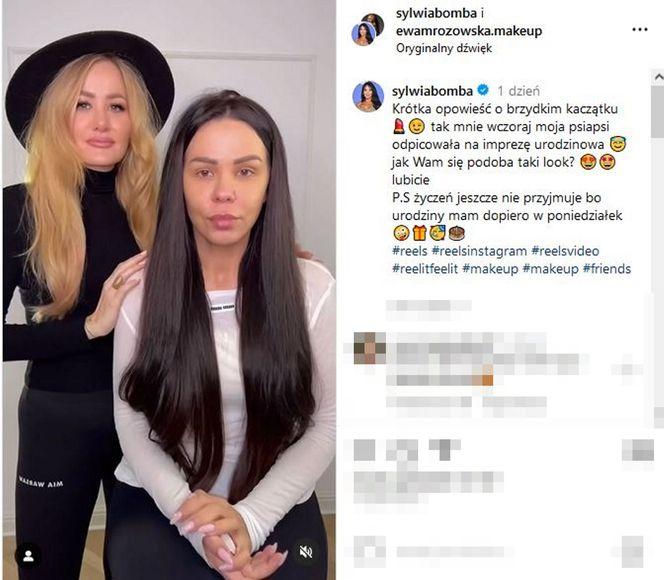Open the stacked profile avatars in the header

coord(368,29)
